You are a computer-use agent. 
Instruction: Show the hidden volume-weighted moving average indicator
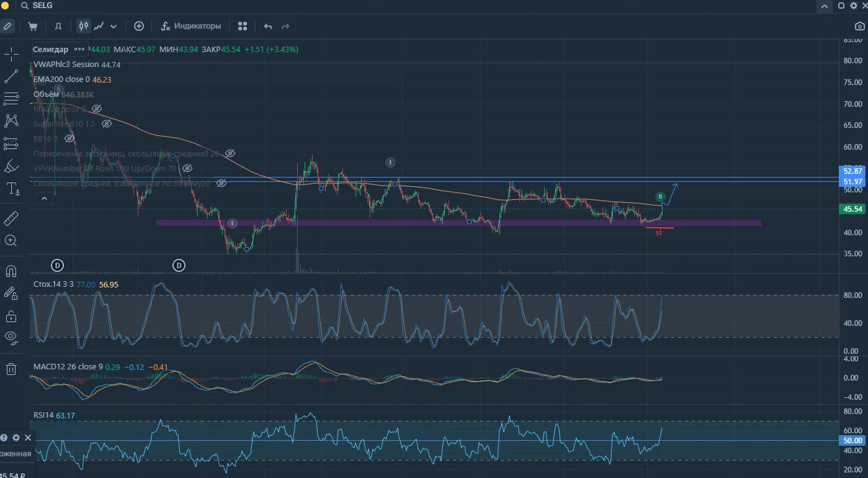221,183
